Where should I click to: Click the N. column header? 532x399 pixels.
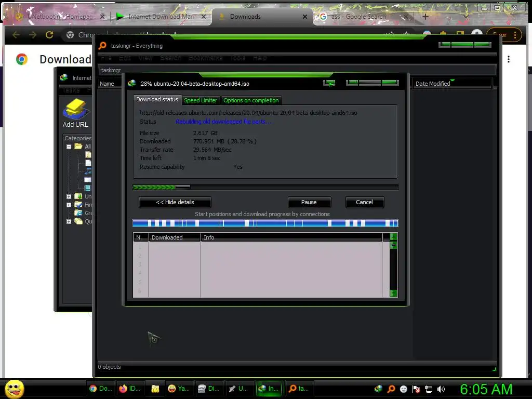pos(140,237)
